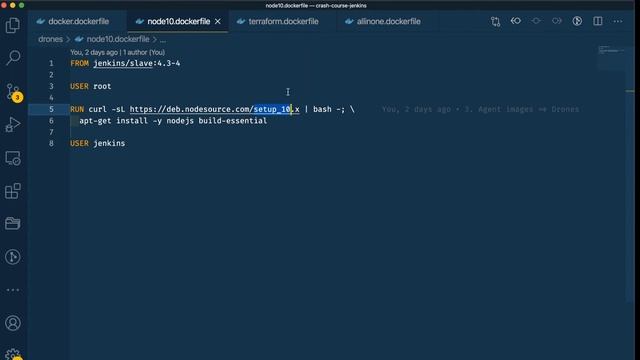Open the Run and Debug view
Image resolution: width=640 pixels, height=360 pixels.
tap(13, 124)
